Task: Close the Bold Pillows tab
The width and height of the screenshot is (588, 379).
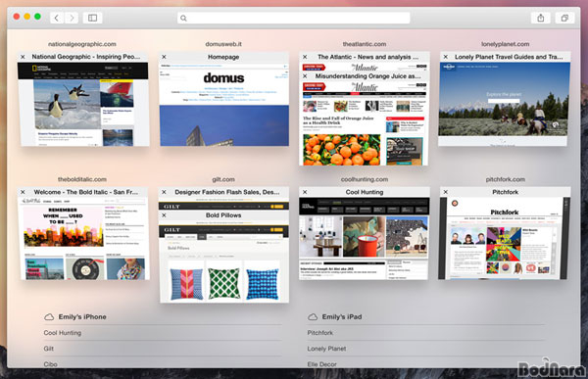Action: (x=164, y=215)
